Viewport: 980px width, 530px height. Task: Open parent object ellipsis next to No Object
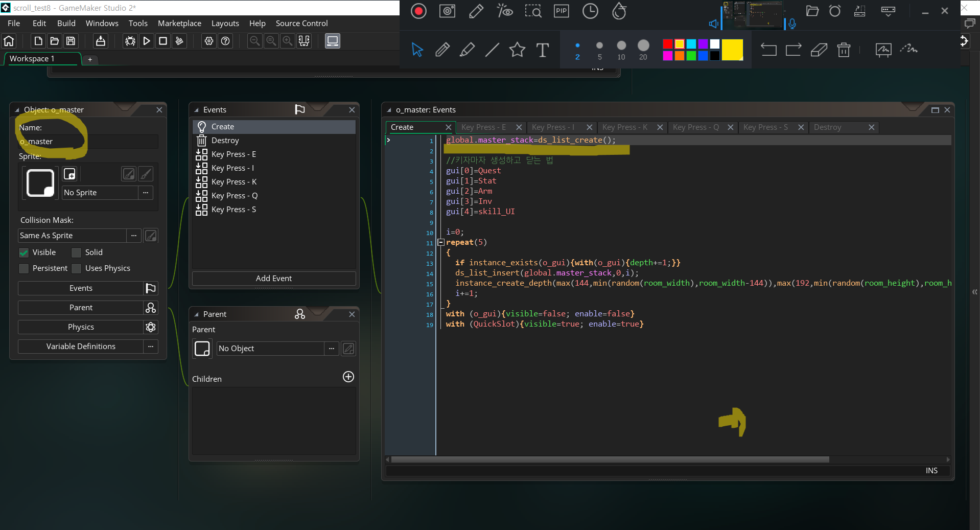point(332,349)
